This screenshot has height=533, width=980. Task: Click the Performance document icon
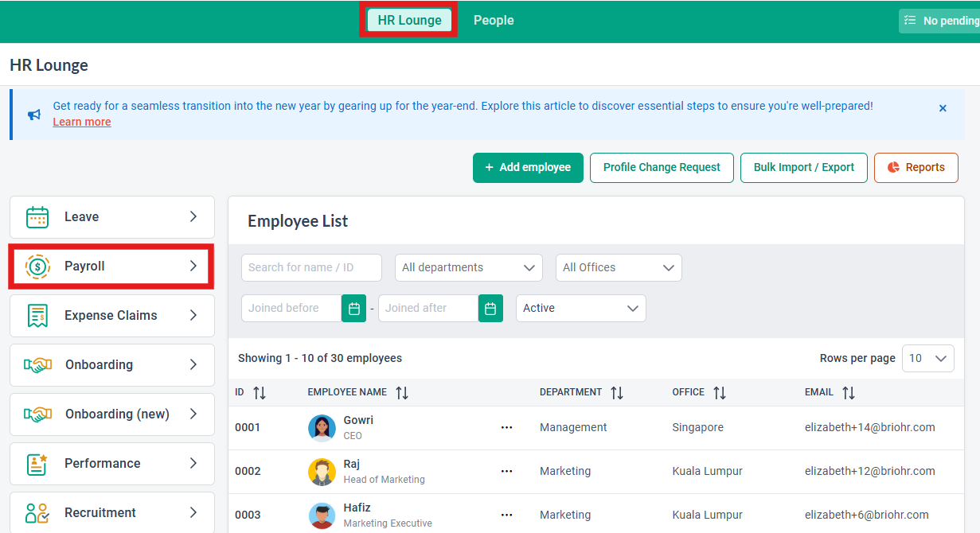(34, 463)
